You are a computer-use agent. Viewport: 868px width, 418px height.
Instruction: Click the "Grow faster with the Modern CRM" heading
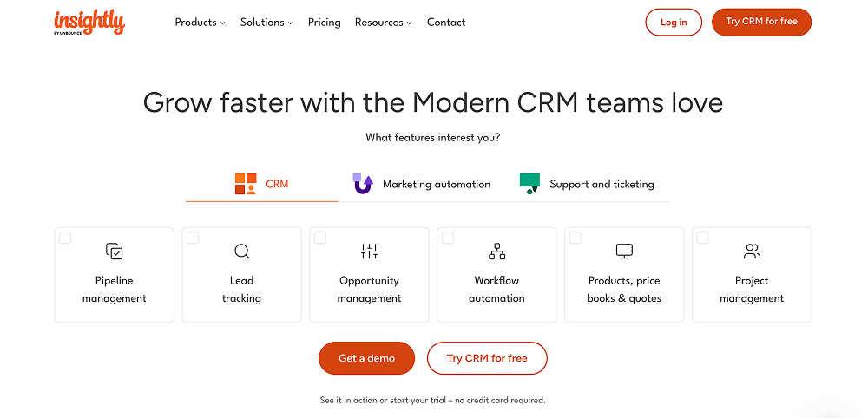pyautogui.click(x=433, y=103)
